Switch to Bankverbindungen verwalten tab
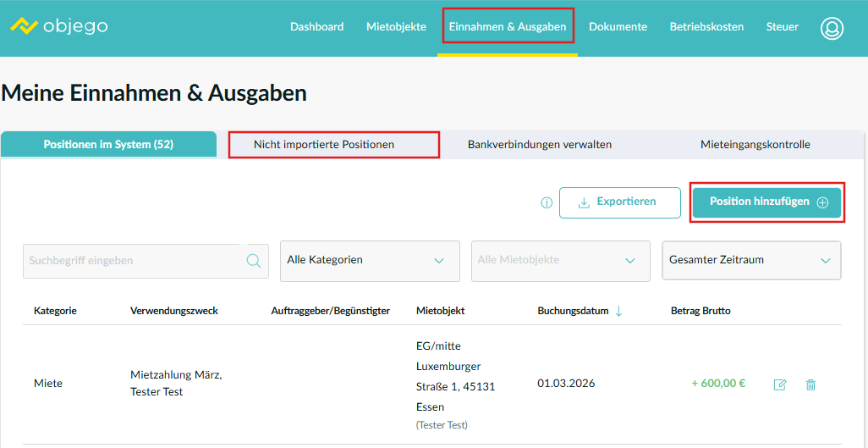 (x=540, y=145)
